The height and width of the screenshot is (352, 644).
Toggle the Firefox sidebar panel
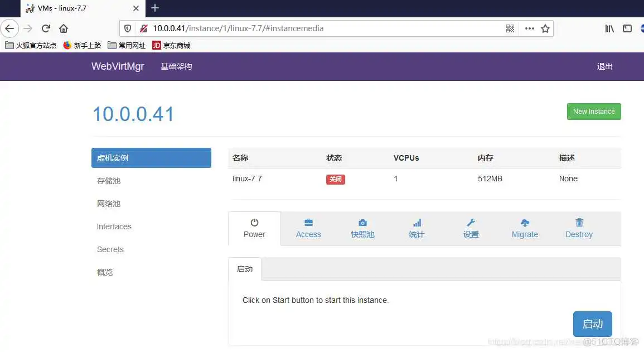[627, 28]
